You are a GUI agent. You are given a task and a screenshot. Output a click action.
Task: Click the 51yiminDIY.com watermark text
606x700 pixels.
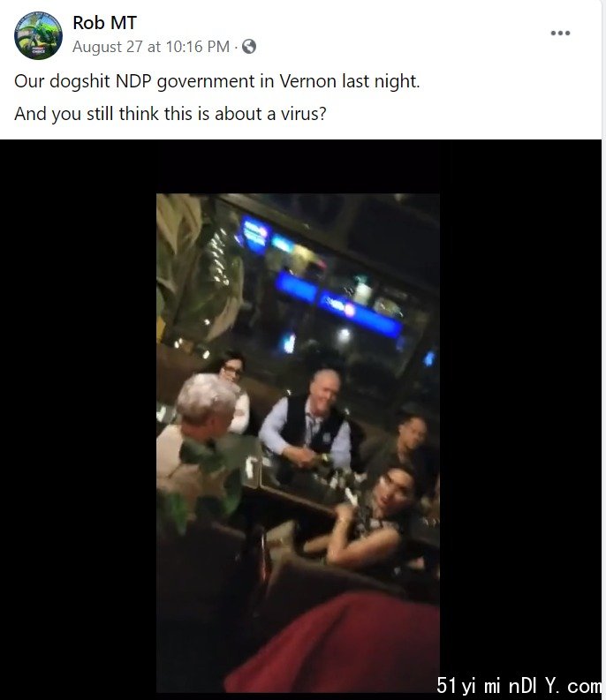click(519, 685)
